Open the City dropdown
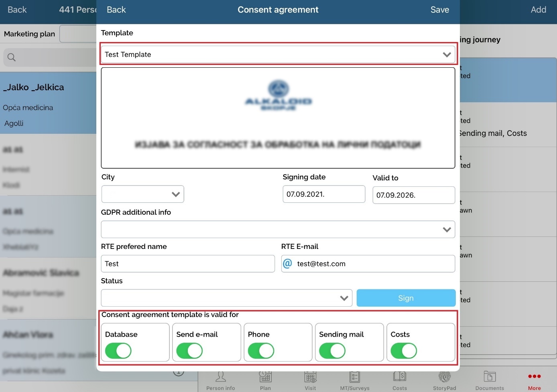 (x=142, y=194)
